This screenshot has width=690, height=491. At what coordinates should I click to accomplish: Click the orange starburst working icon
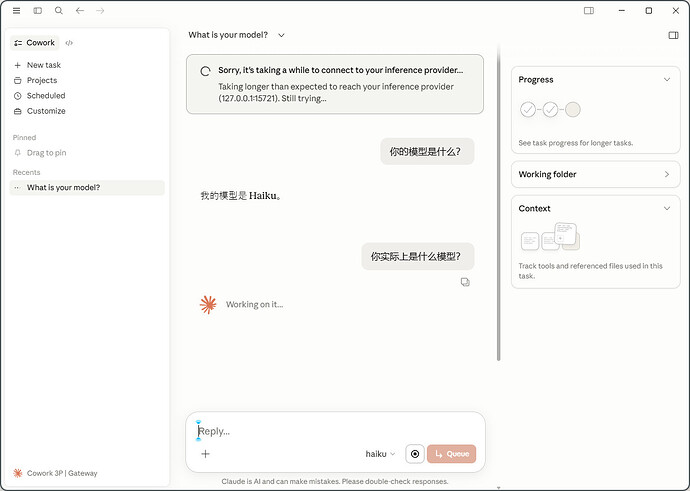(208, 304)
